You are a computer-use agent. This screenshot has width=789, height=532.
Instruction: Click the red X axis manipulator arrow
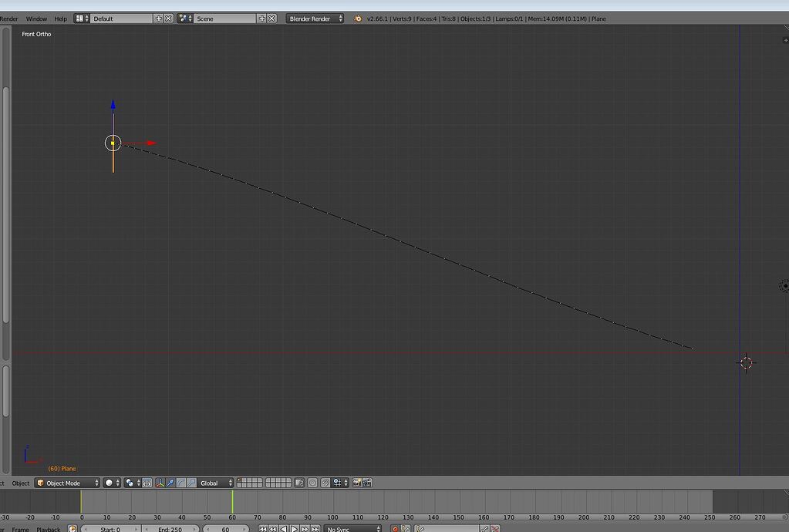[x=151, y=143]
